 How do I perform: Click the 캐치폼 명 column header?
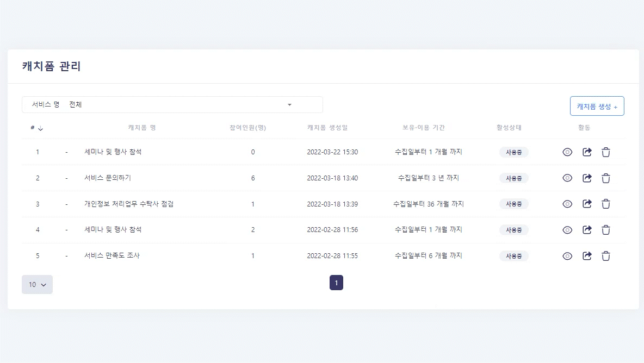142,128
